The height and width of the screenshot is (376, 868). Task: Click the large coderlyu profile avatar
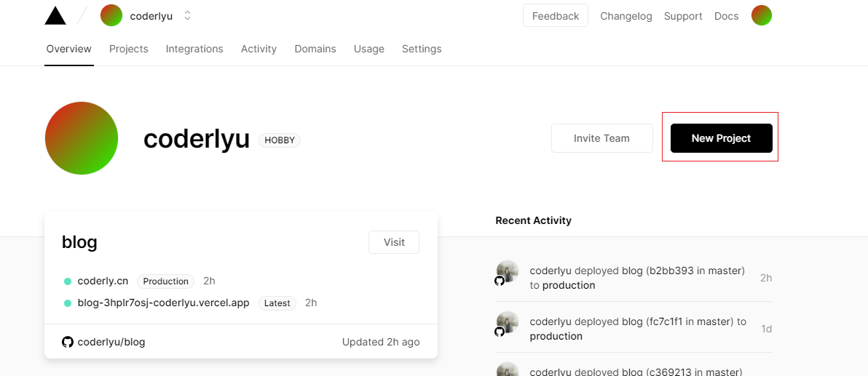point(82,138)
